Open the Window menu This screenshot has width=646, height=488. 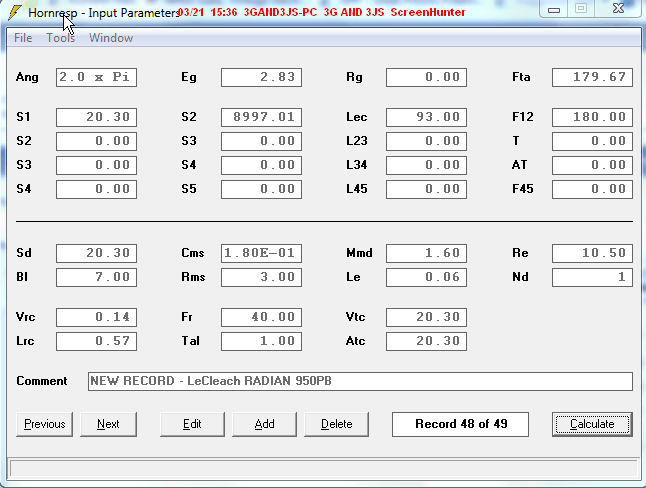[111, 38]
